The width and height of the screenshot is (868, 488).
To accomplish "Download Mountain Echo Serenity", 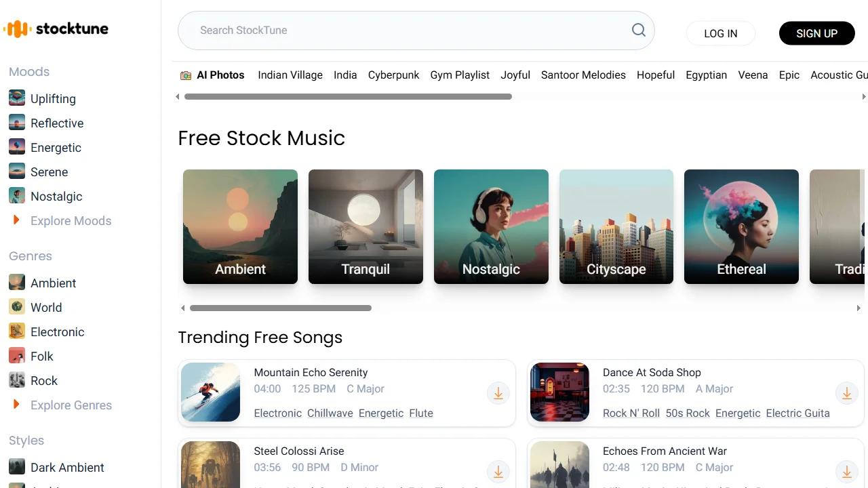I will [498, 393].
